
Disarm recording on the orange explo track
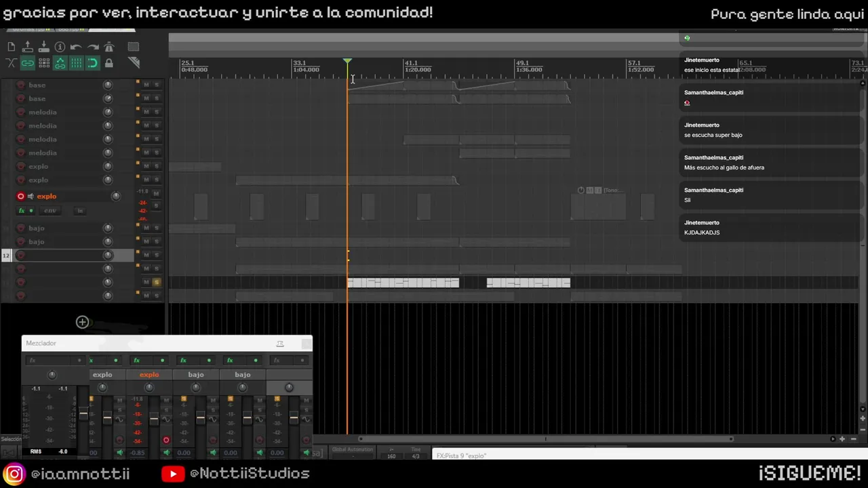pyautogui.click(x=20, y=197)
